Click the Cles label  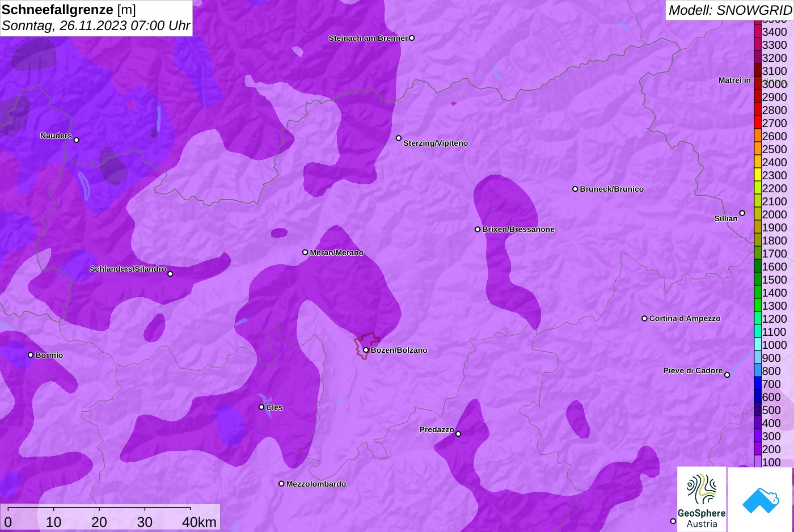click(274, 407)
